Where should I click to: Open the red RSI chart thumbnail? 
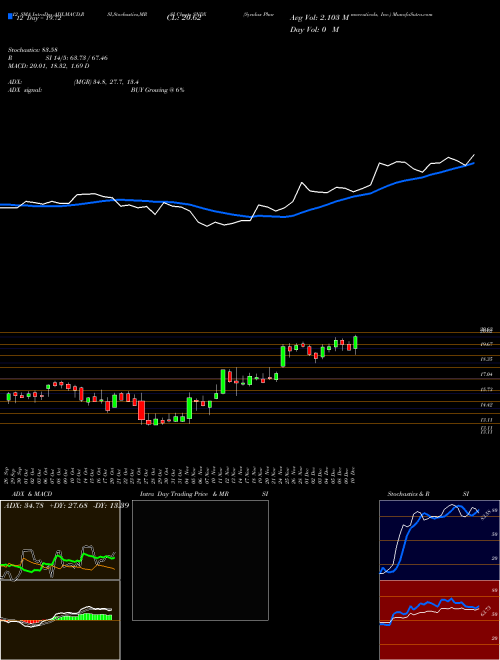click(439, 620)
